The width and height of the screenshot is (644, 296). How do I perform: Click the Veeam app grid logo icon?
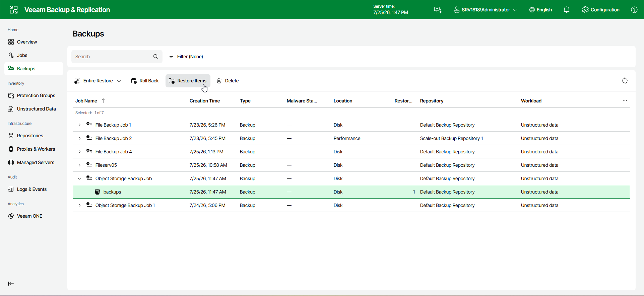tap(14, 10)
